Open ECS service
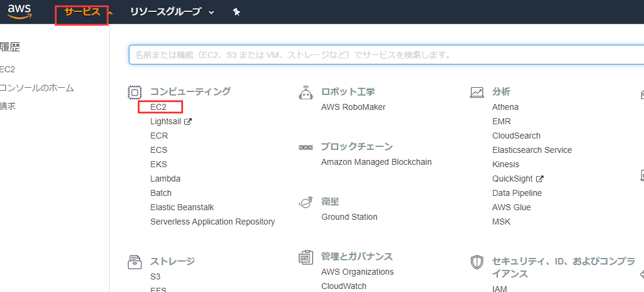The width and height of the screenshot is (644, 292). pos(159,150)
